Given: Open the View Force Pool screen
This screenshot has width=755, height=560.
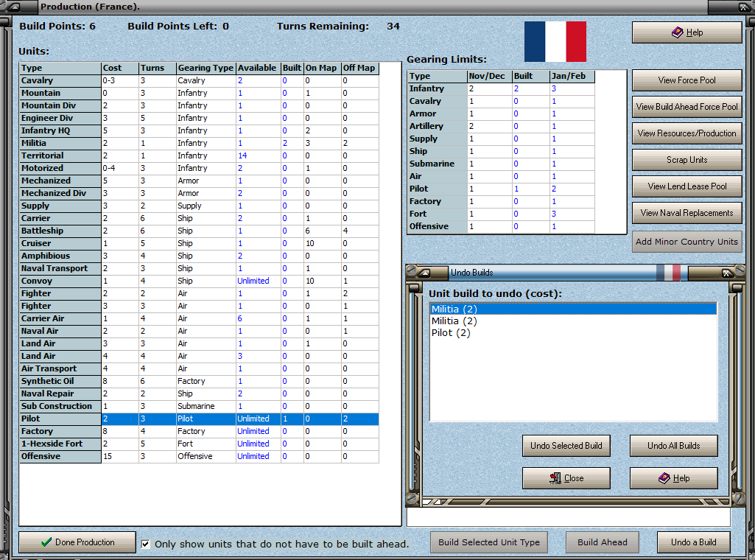Looking at the screenshot, I should coord(686,80).
